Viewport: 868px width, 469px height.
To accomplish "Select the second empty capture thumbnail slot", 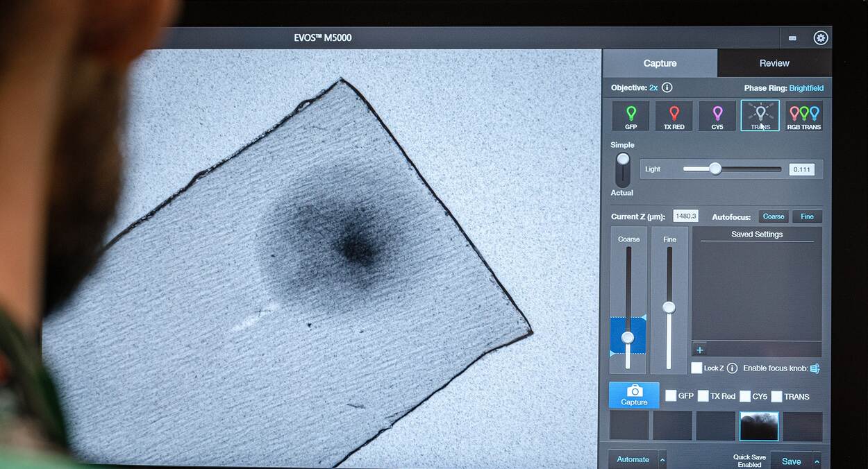I will pyautogui.click(x=672, y=426).
